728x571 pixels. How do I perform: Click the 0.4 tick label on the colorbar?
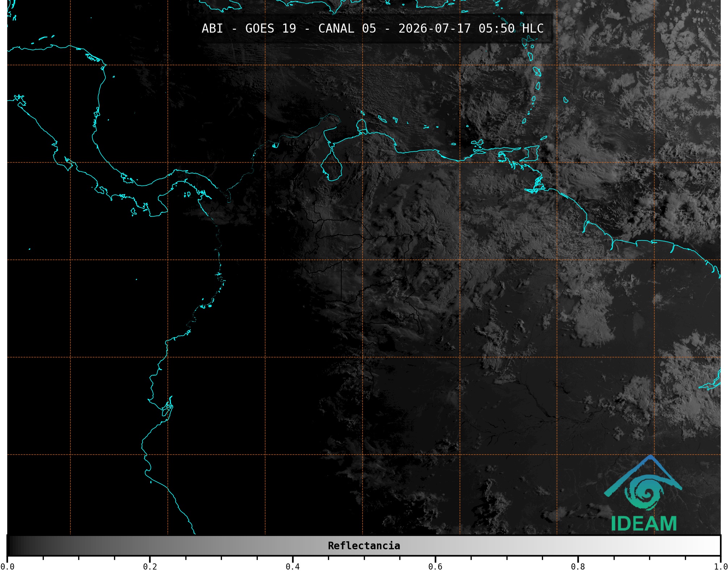(x=293, y=567)
